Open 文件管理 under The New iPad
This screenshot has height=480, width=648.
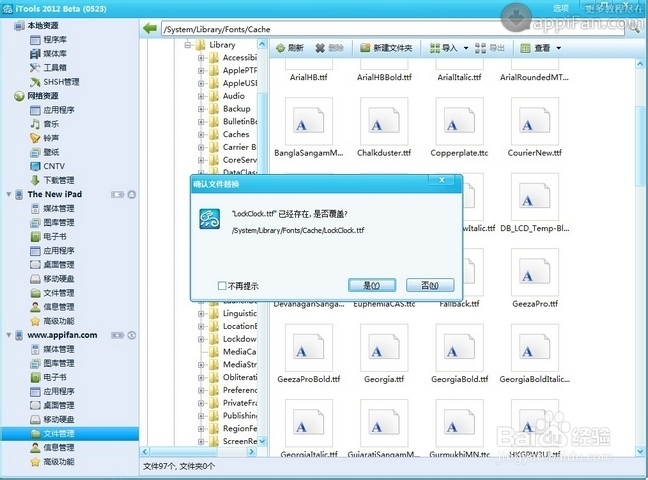pos(52,293)
